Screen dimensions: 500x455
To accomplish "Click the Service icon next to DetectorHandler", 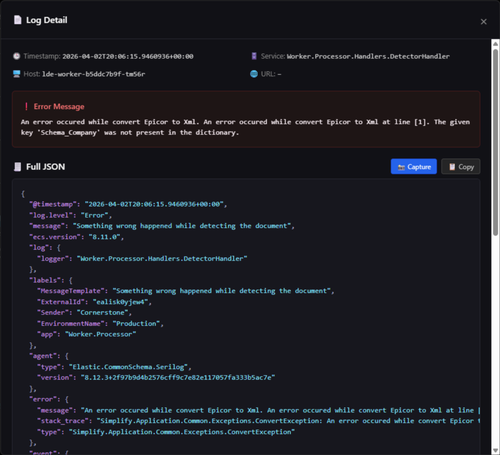I will pos(254,56).
